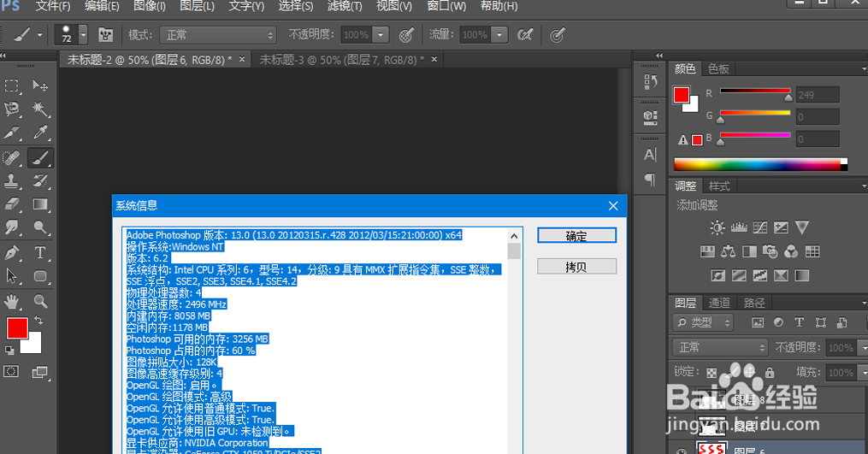Enable airbrush-style build-up

pos(525,35)
